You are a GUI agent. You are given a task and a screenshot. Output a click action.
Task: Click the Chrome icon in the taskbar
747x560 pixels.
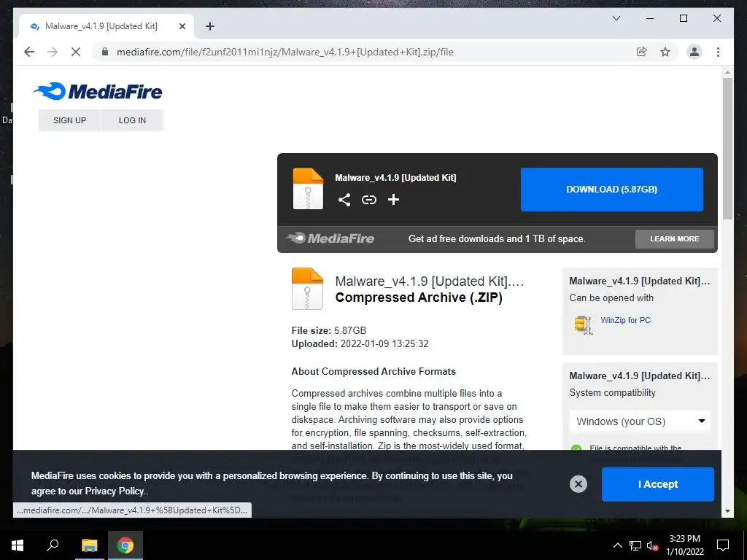(125, 545)
